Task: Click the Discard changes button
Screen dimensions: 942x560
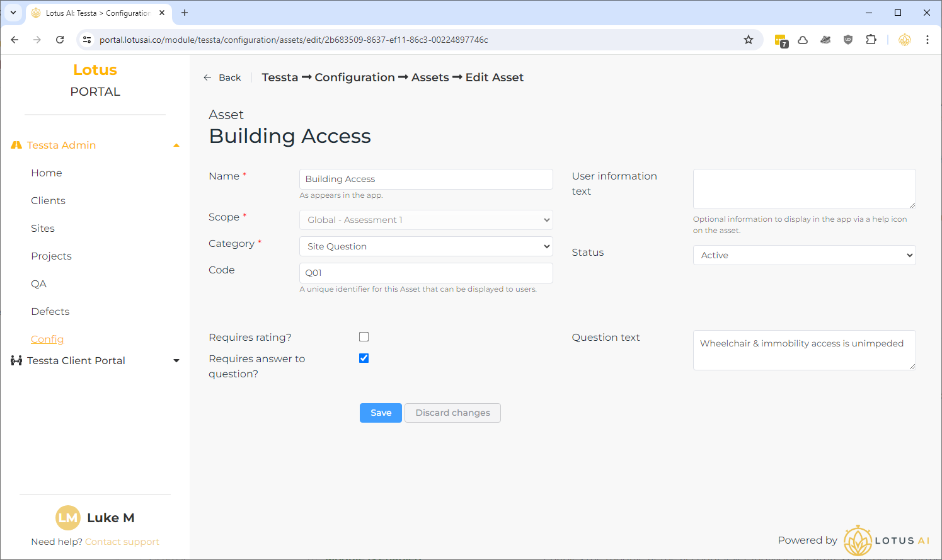Action: tap(452, 413)
